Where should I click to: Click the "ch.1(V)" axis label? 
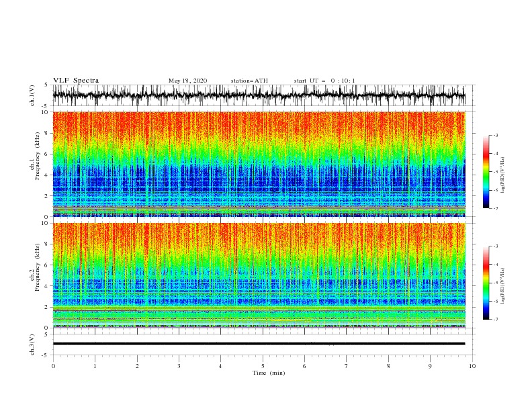click(x=32, y=95)
